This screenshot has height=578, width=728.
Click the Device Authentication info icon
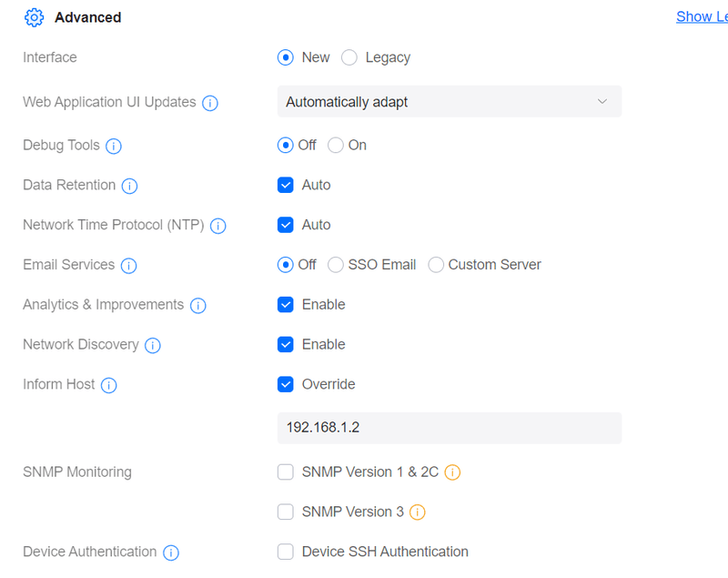pyautogui.click(x=171, y=553)
